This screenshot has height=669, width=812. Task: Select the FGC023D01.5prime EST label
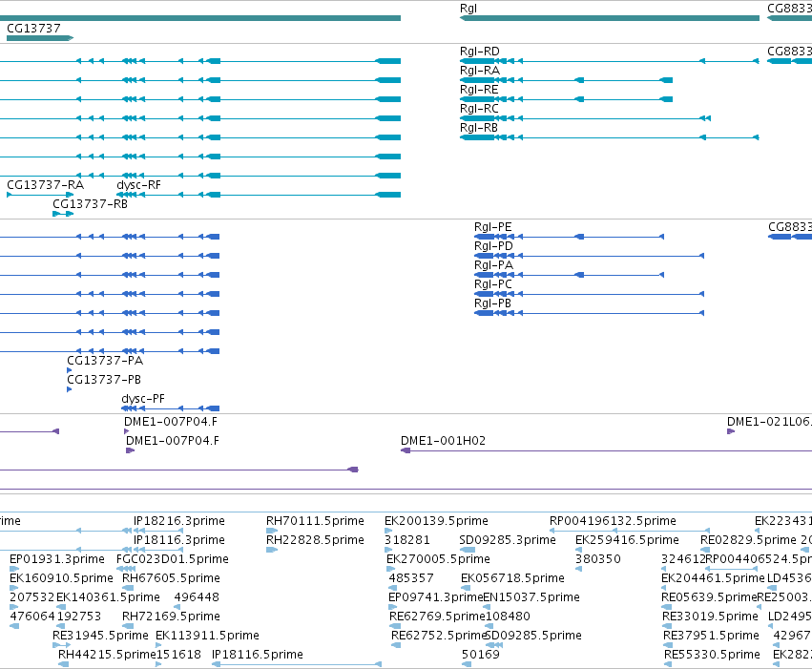(173, 559)
